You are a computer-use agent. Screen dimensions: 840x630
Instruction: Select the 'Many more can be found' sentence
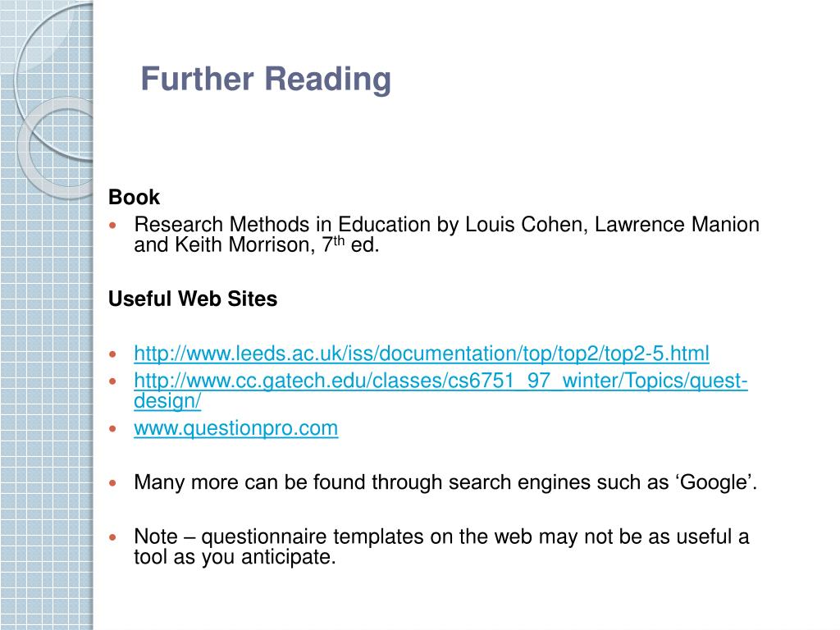tap(445, 482)
